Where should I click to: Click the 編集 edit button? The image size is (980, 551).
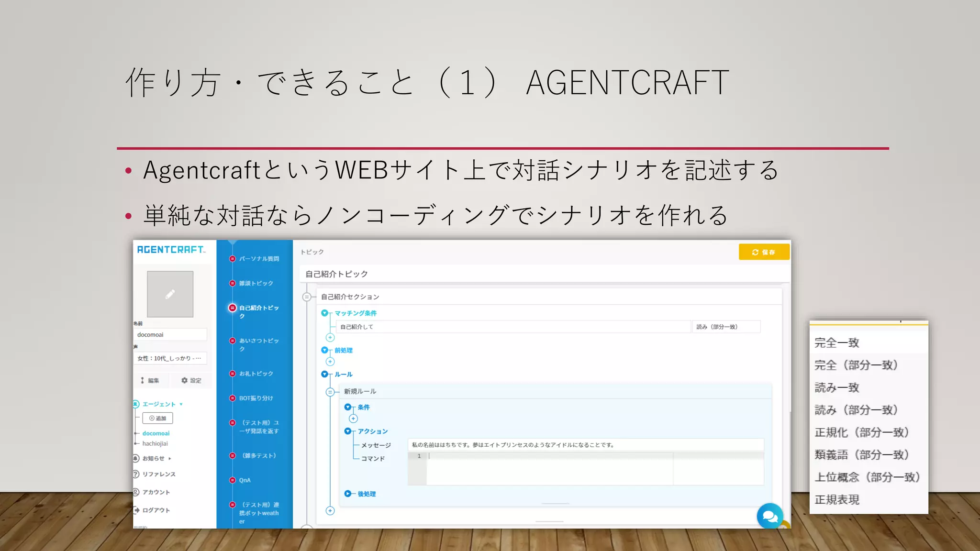click(150, 381)
